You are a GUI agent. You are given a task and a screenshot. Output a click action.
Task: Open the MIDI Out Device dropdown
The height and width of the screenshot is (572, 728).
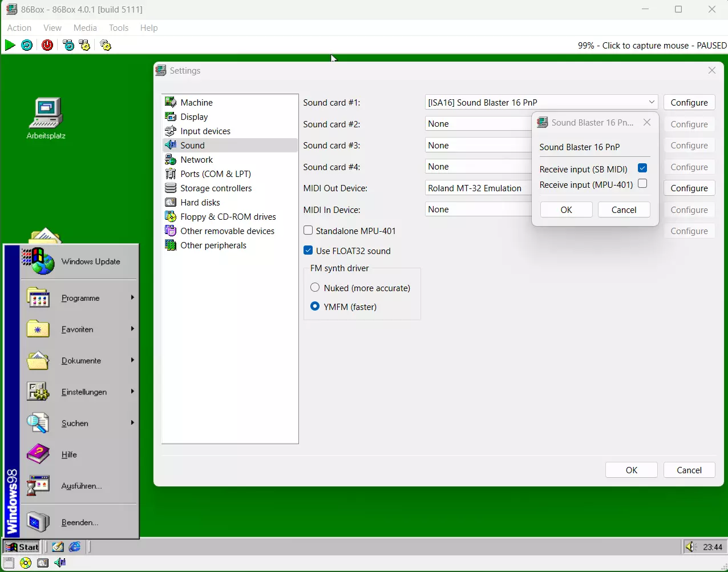478,188
